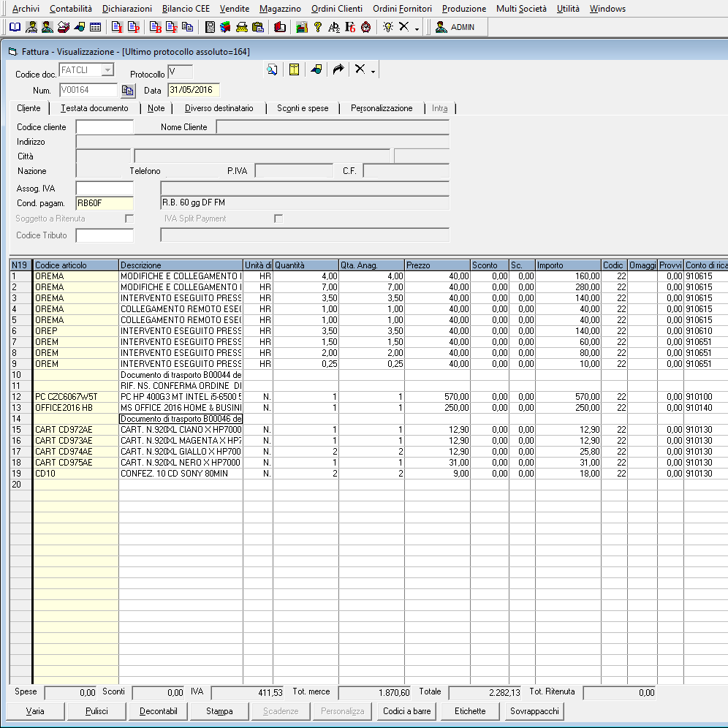The height and width of the screenshot is (728, 728).
Task: Switch to the Diverso destinatario tab
Action: 219,108
